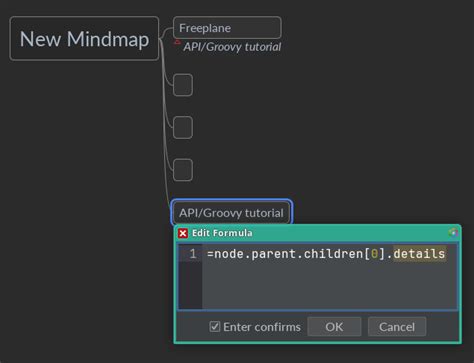
Task: Select the highlighted API/Groovy tutorial node
Action: click(x=231, y=213)
